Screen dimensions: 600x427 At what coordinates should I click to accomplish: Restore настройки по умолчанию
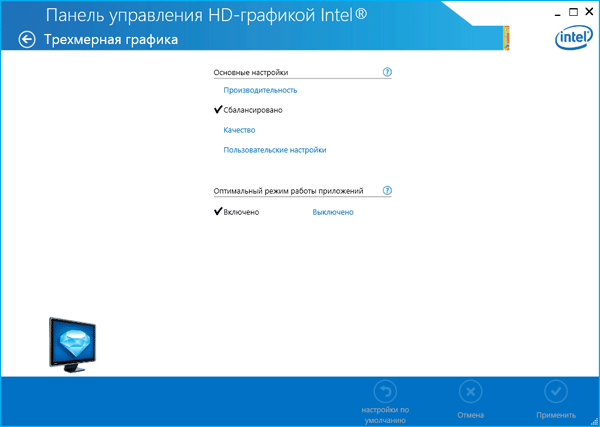385,401
